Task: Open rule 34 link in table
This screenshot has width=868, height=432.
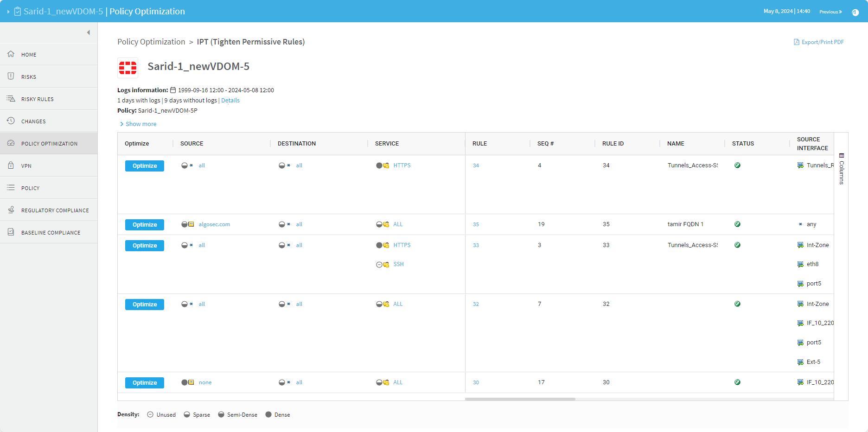Action: tap(476, 165)
